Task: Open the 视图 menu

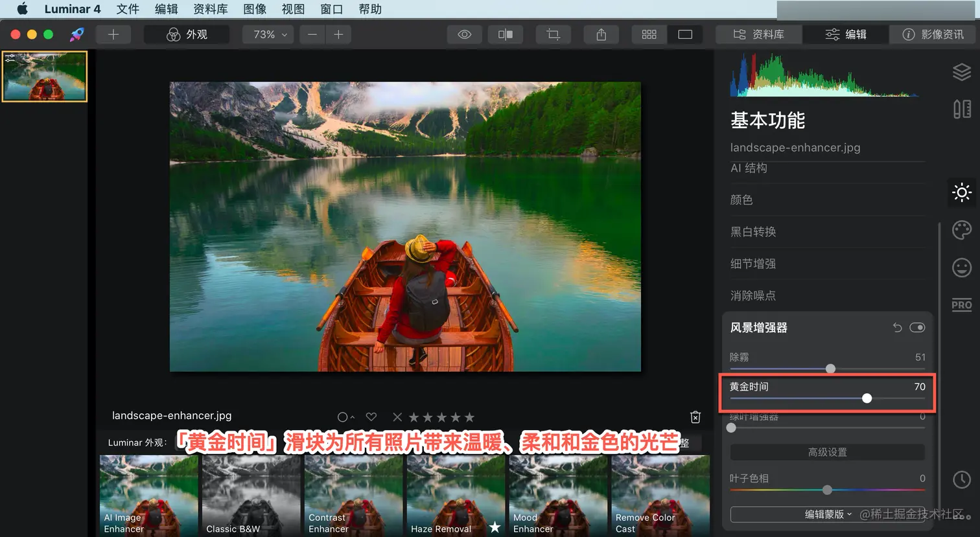Action: click(x=293, y=9)
